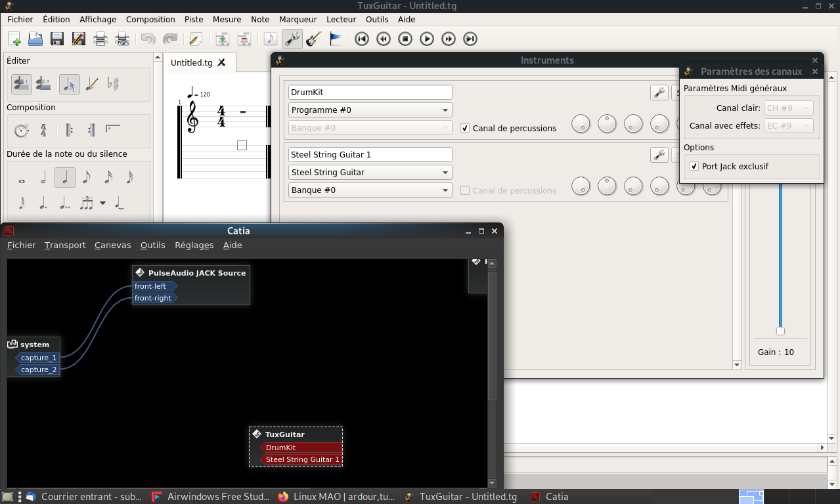Open time signature 4/4 icon in Composition
This screenshot has height=504, width=840.
43,131
